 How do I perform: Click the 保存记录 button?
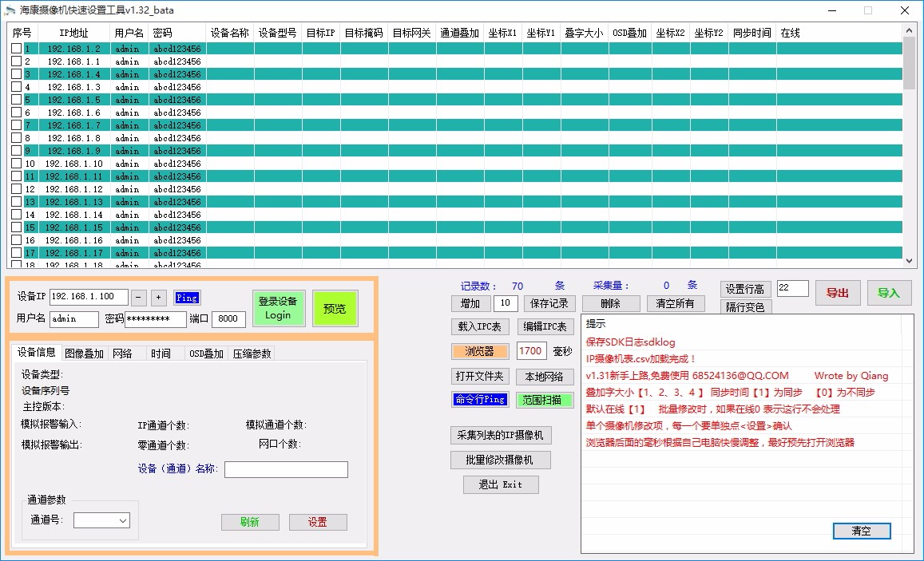point(549,303)
